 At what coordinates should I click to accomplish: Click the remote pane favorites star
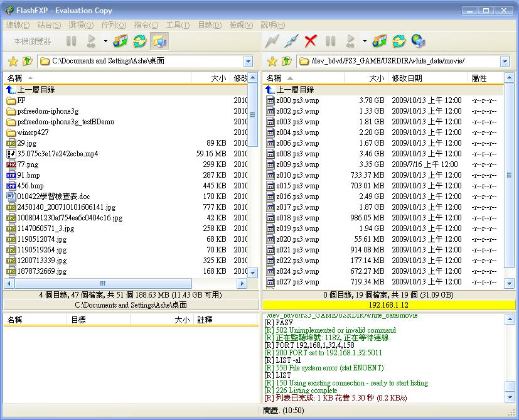(x=272, y=62)
